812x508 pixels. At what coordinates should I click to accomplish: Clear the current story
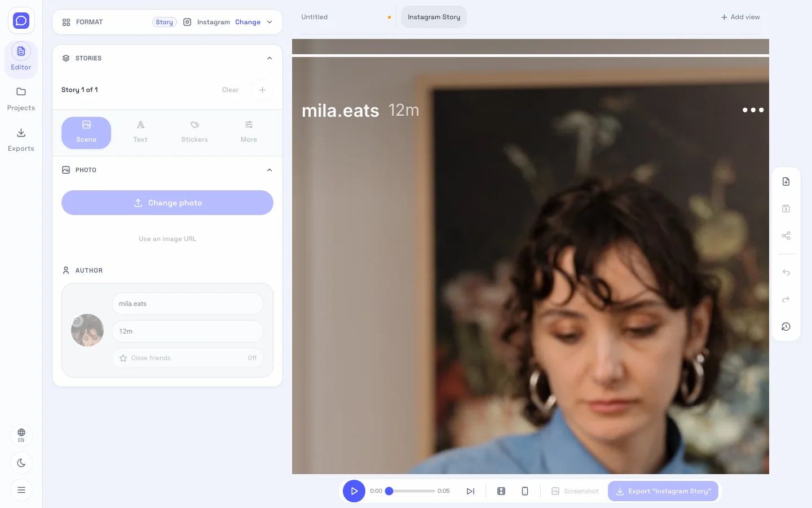230,90
